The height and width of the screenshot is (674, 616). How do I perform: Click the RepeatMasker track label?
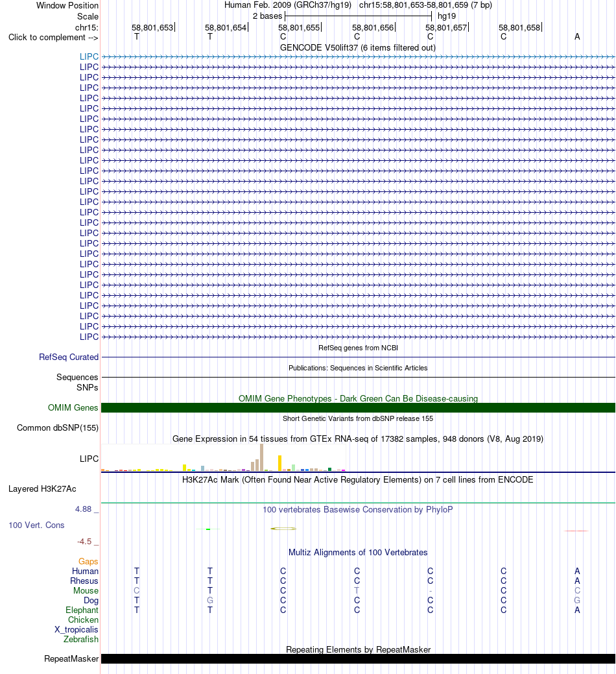pos(71,659)
